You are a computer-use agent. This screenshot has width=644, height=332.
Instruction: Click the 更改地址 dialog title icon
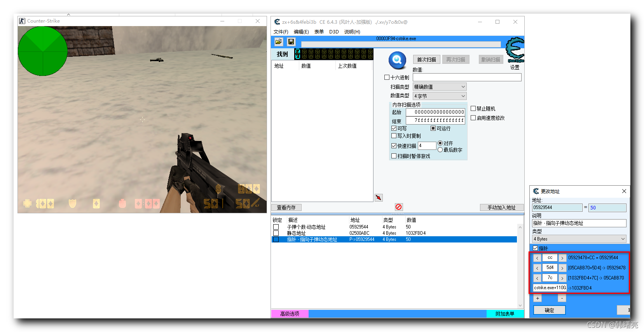536,191
